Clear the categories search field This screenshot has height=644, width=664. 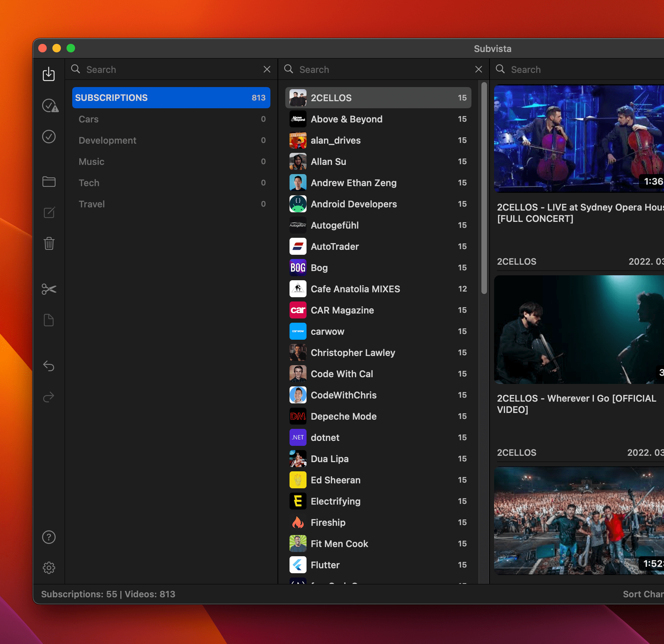[267, 69]
